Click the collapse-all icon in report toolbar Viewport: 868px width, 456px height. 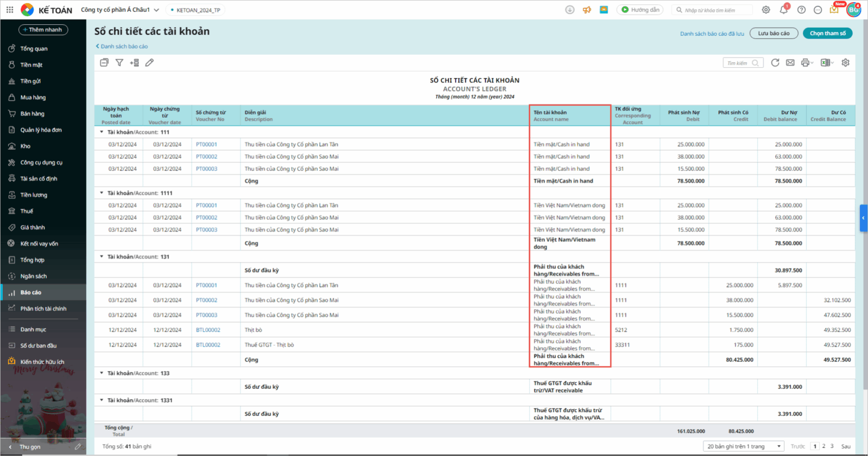[104, 63]
